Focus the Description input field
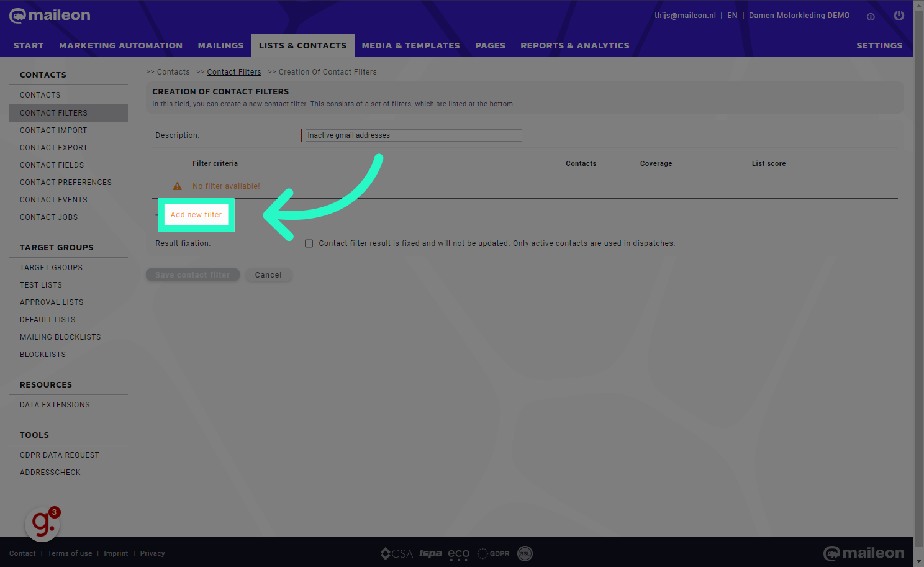 [413, 135]
